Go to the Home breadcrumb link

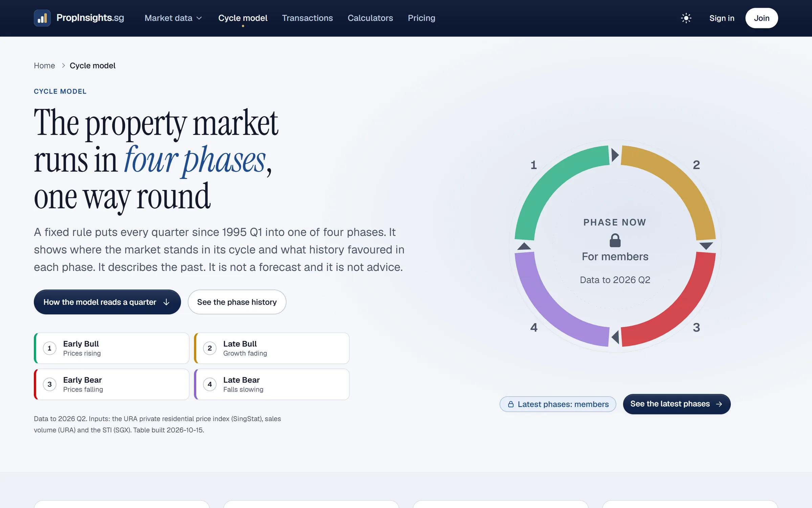click(44, 66)
